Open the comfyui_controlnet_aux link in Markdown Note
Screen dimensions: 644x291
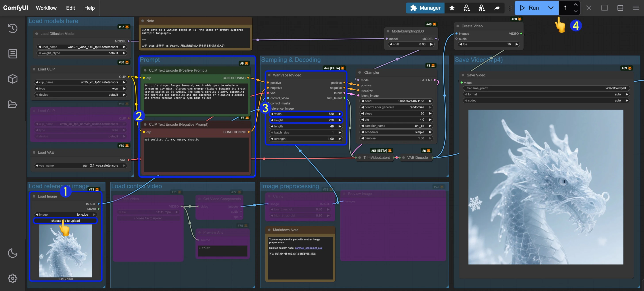pos(308,248)
